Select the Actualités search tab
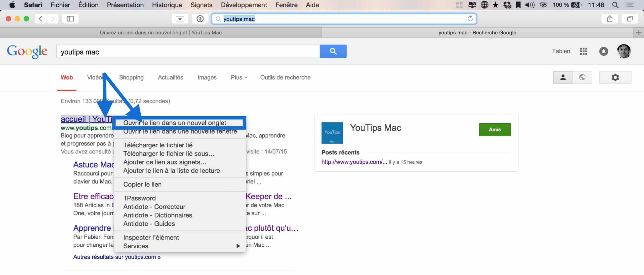 click(x=171, y=77)
